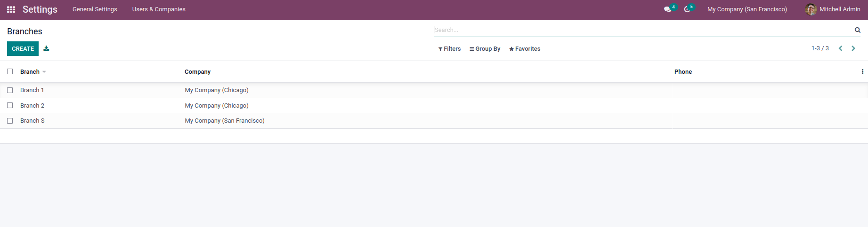Open the Branch 1 record
Viewport: 868px width, 227px height.
coord(32,90)
